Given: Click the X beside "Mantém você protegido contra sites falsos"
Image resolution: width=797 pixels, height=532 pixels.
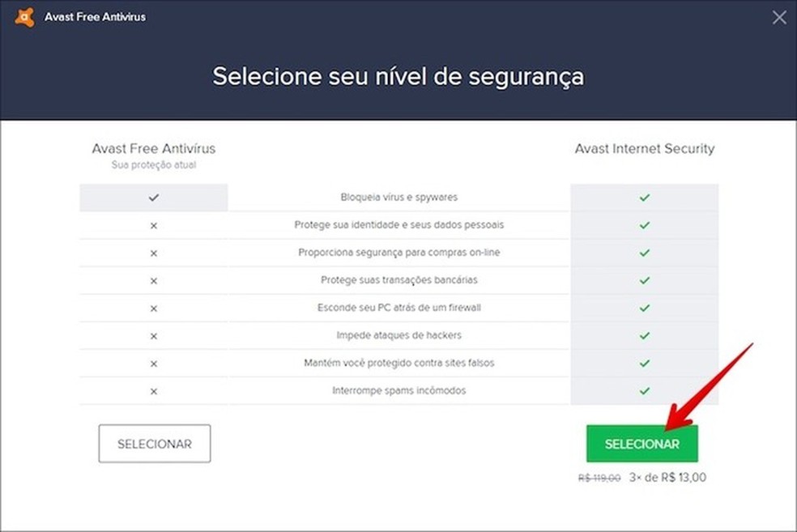Looking at the screenshot, I should 153,363.
